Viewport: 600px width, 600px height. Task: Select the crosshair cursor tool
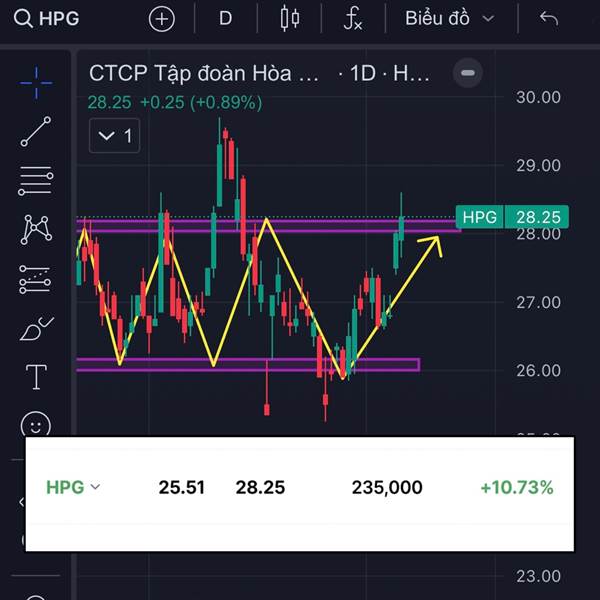click(36, 83)
